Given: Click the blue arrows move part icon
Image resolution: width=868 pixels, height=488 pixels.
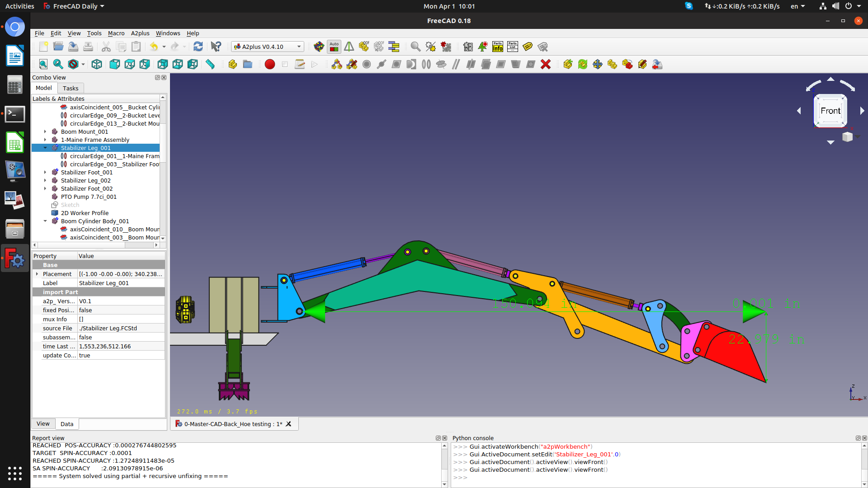Looking at the screenshot, I should point(598,64).
